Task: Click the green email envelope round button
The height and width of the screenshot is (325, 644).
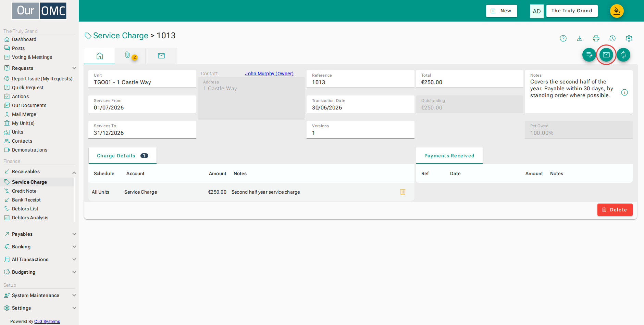Action: pos(606,55)
